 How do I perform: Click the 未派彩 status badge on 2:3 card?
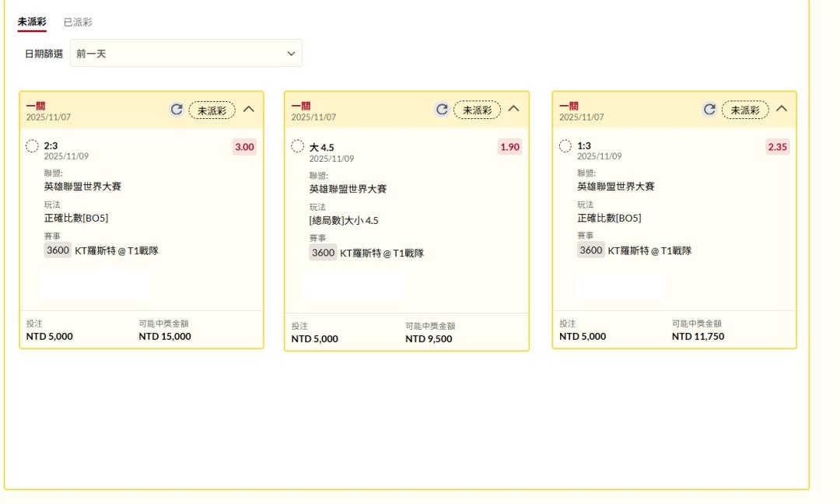click(x=212, y=110)
